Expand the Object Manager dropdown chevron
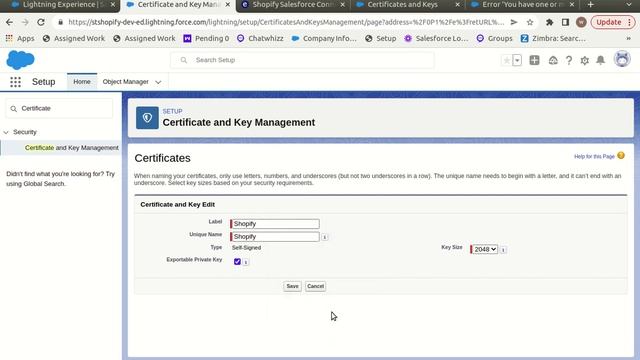640x360 pixels. point(158,82)
